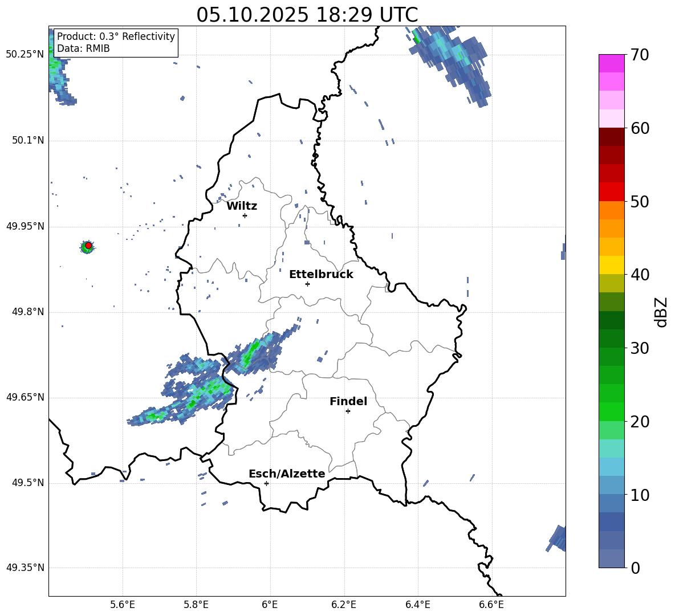Click the cross marker under Esch/Alzette
675x616 pixels.
pos(266,483)
